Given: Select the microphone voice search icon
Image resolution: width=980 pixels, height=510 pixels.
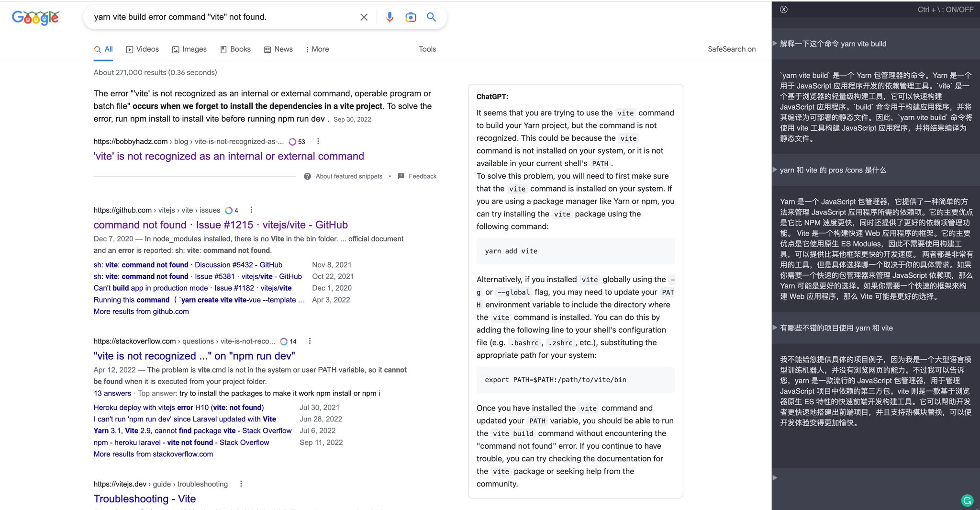Looking at the screenshot, I should 390,17.
